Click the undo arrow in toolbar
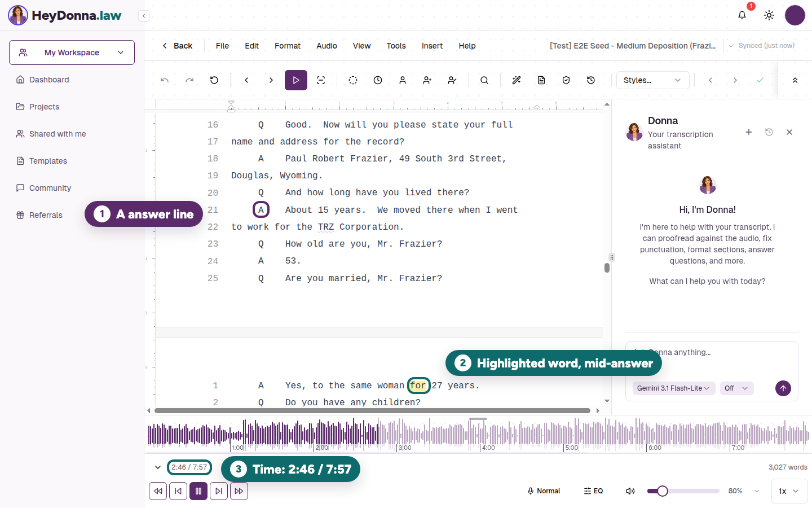 click(165, 80)
